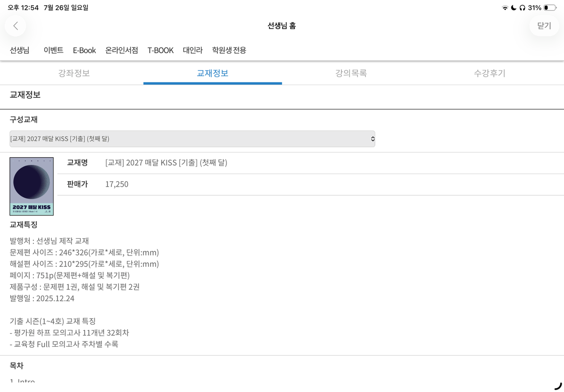Tap the Wi-Fi status icon
This screenshot has height=392, width=564.
[x=505, y=8]
